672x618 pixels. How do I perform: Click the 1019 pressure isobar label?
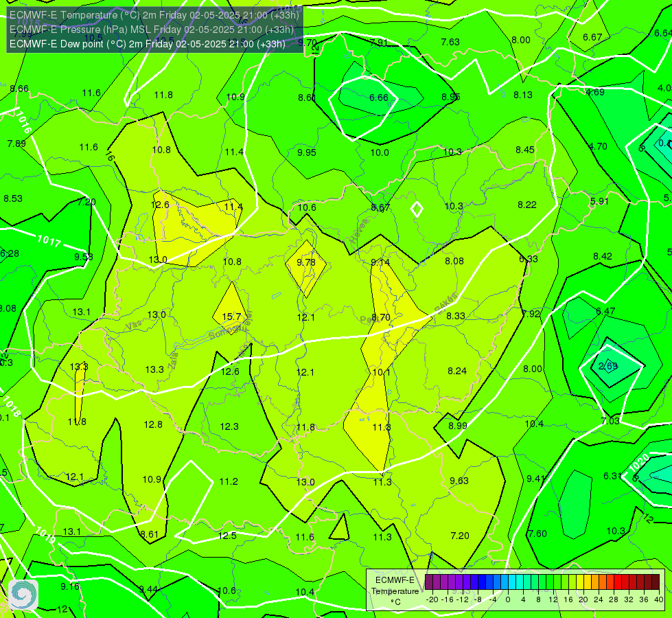coord(45,536)
